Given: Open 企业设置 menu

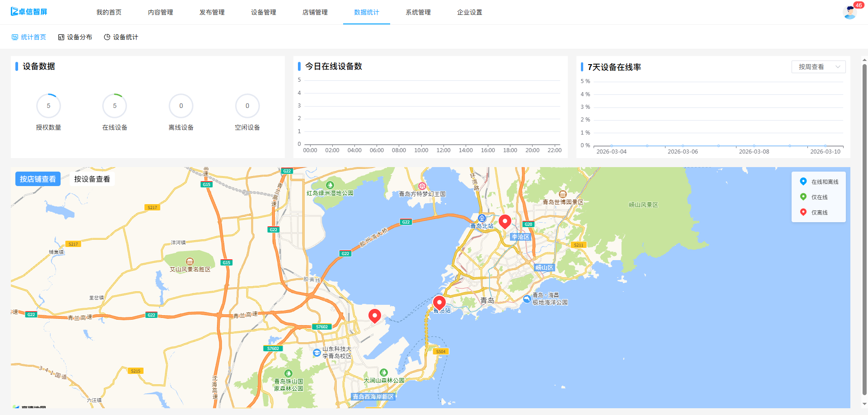Looking at the screenshot, I should [470, 12].
